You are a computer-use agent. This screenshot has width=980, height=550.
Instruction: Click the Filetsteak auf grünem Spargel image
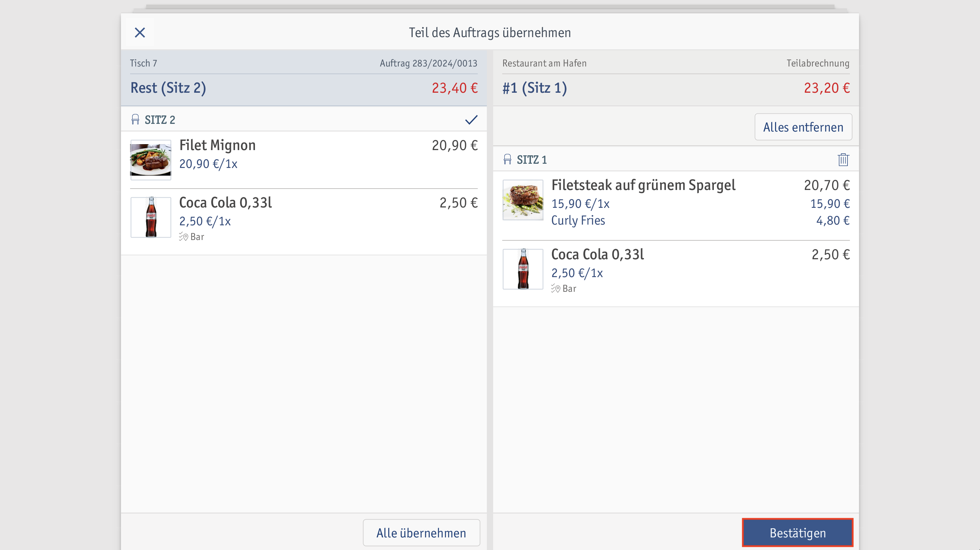pyautogui.click(x=523, y=200)
